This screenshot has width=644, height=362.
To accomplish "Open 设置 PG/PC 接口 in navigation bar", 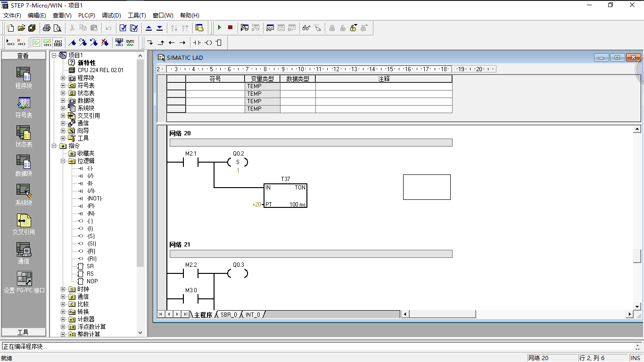I will tap(24, 282).
